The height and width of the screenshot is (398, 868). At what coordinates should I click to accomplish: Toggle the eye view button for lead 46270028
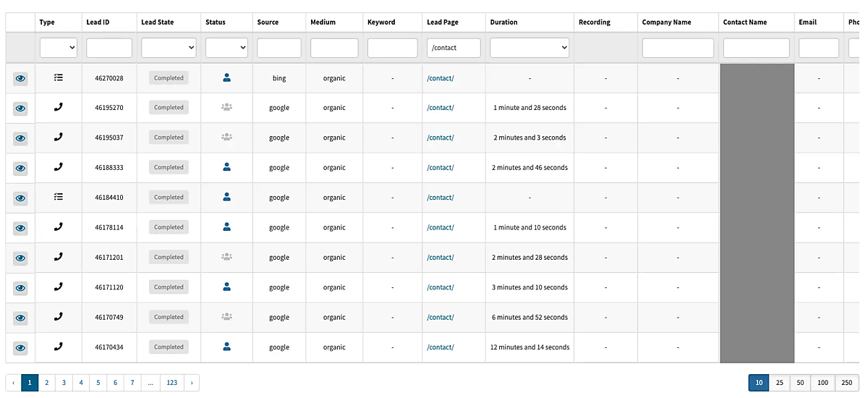click(x=20, y=78)
